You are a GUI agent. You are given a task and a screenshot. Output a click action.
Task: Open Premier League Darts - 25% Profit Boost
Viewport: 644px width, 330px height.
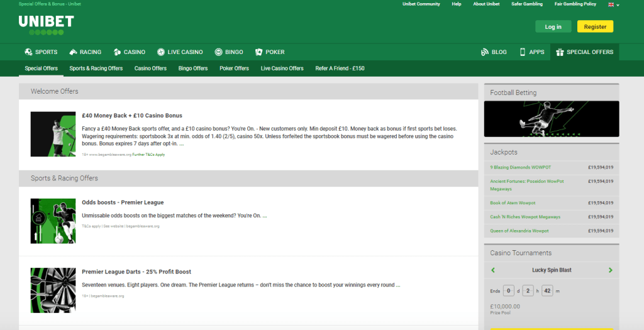click(136, 272)
